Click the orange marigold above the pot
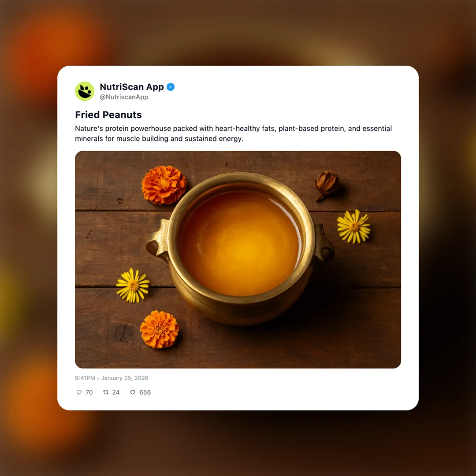This screenshot has width=476, height=476. click(164, 185)
